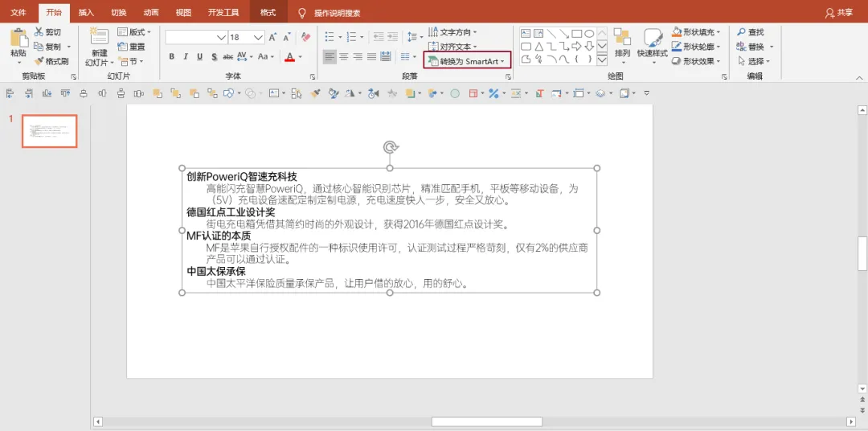Open 形状填充 shape fill color
868x431 pixels.
(696, 32)
